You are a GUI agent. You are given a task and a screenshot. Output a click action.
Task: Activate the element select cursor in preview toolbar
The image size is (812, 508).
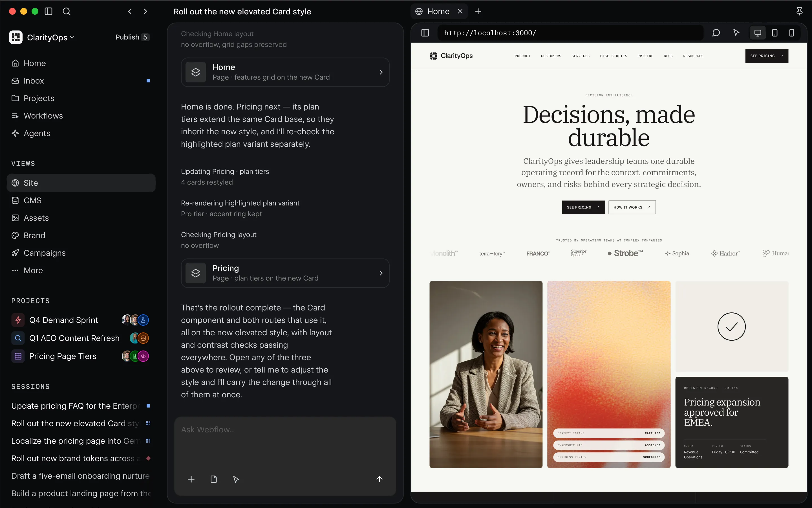click(736, 33)
